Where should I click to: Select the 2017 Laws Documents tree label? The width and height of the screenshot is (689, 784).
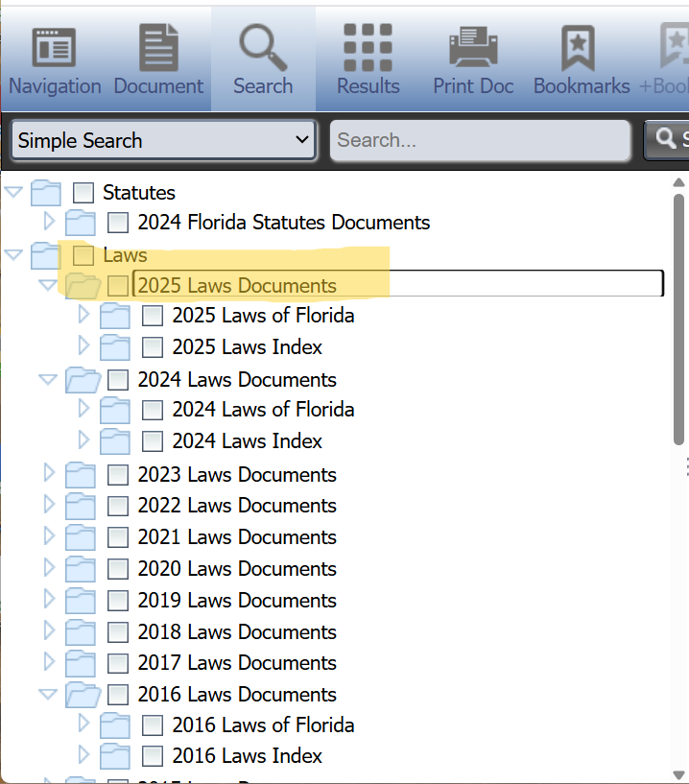[x=237, y=663]
